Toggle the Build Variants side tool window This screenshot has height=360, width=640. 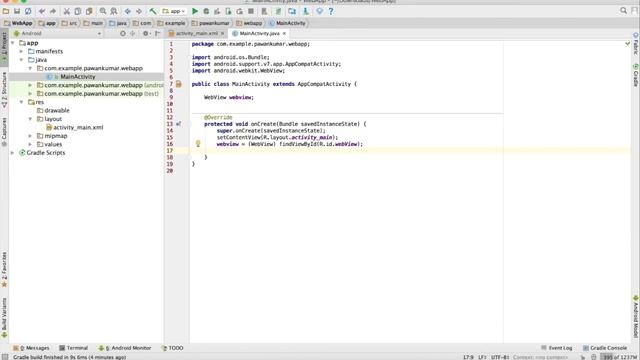(4, 318)
